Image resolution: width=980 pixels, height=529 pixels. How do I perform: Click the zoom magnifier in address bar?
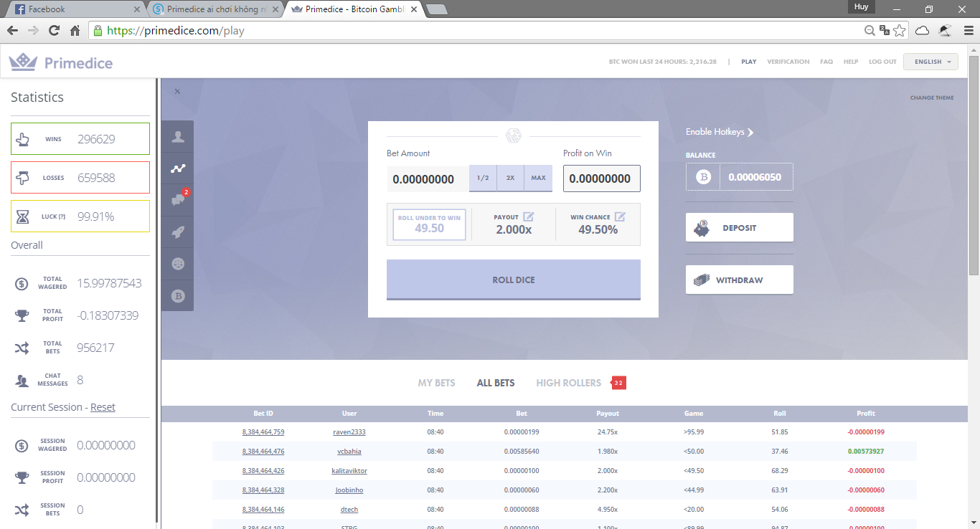(870, 31)
